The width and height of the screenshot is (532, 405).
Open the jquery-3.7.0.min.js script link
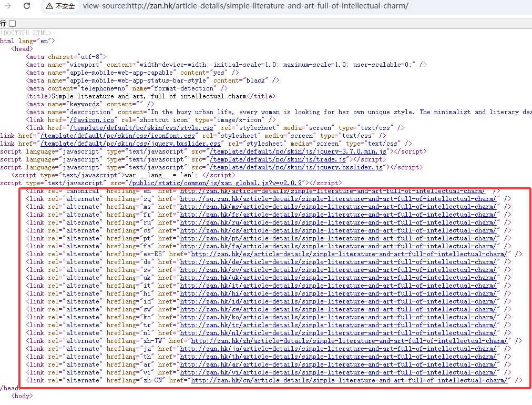point(298,151)
